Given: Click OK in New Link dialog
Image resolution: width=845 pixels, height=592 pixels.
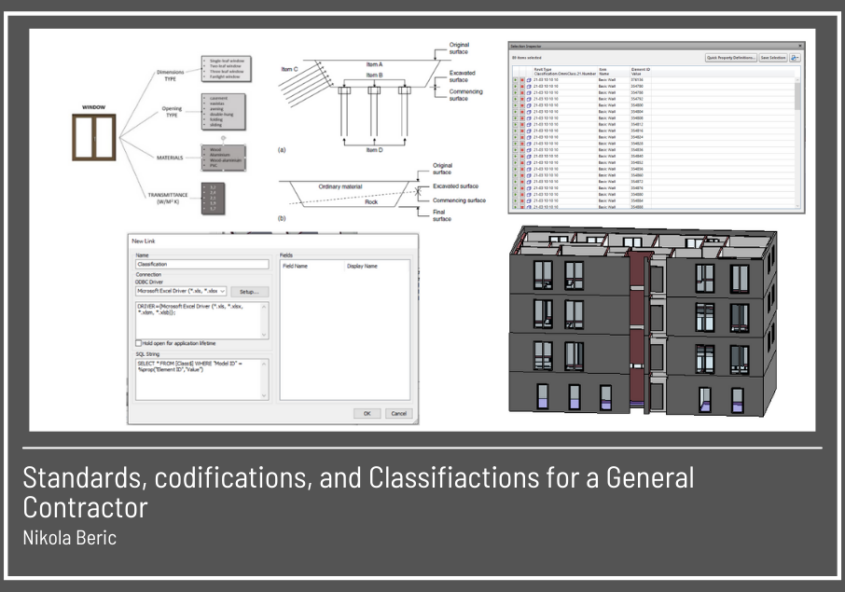Looking at the screenshot, I should [x=367, y=413].
